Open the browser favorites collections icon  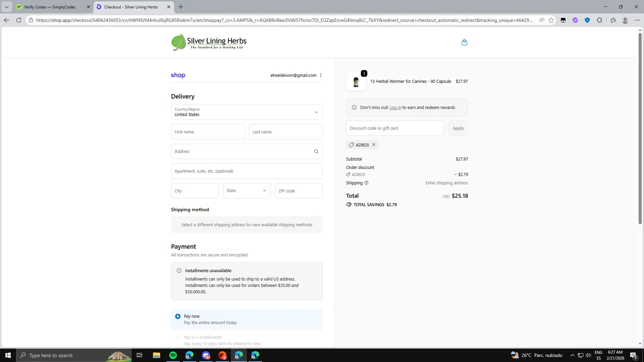pyautogui.click(x=613, y=20)
